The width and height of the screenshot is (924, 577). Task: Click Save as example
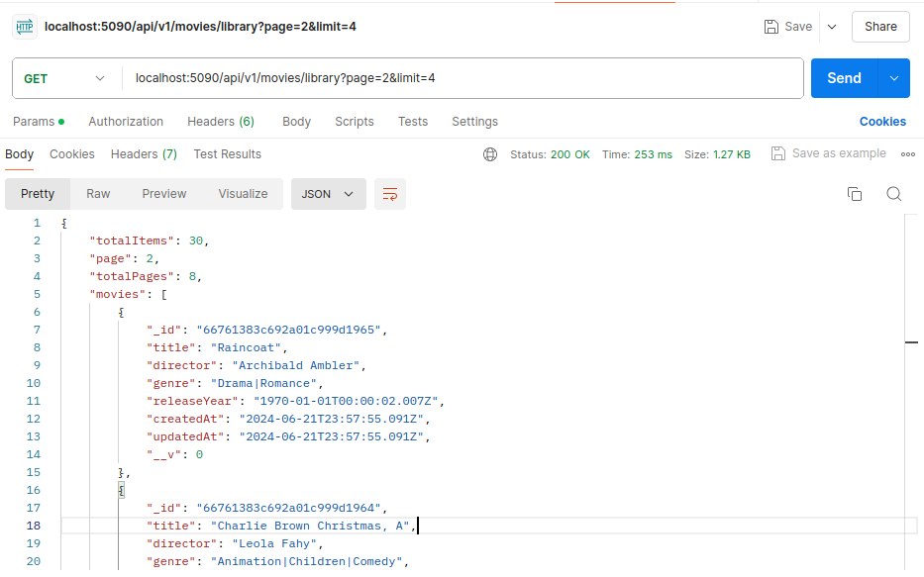[829, 153]
